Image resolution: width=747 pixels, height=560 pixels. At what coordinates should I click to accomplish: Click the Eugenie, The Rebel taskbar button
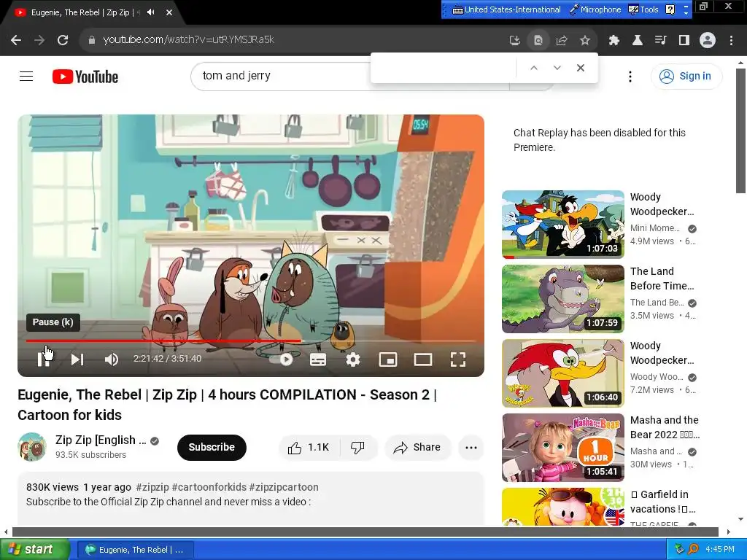point(135,550)
